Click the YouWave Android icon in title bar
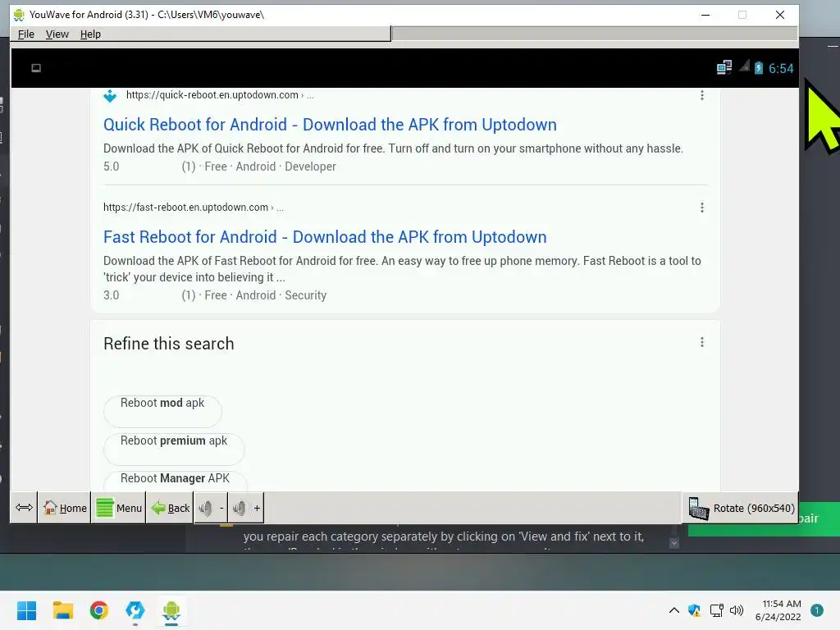The image size is (840, 630). point(19,15)
